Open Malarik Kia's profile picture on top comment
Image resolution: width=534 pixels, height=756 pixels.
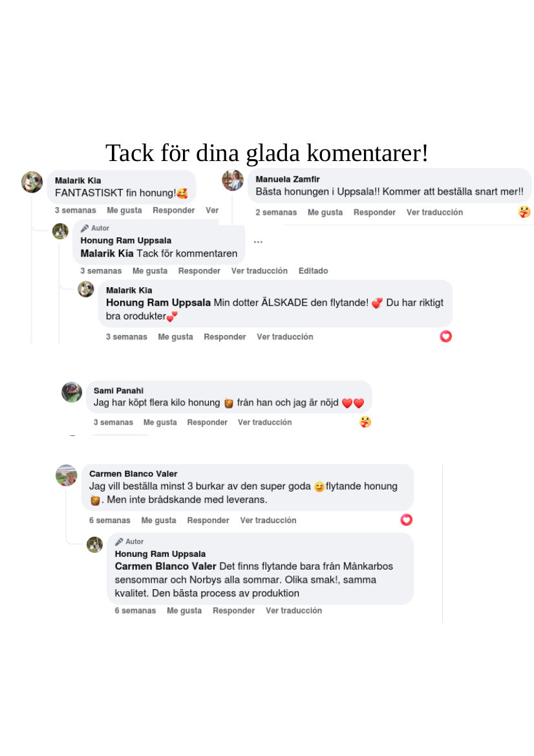[32, 182]
